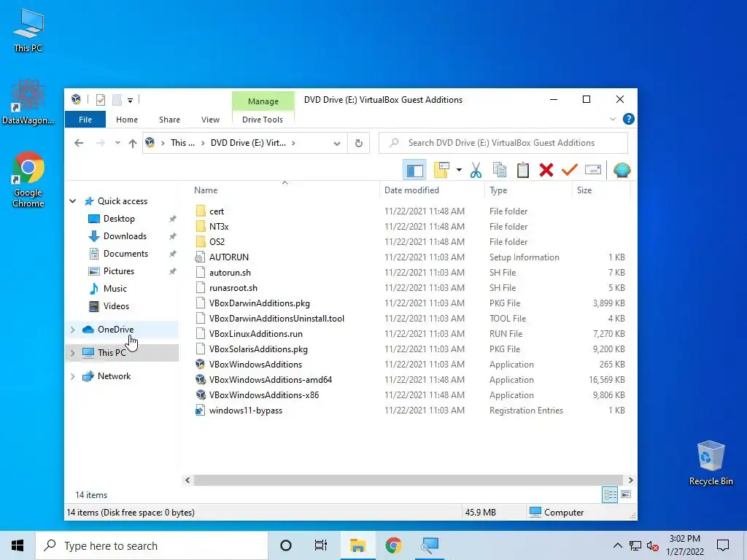Select the cert folder
The image size is (747, 560).
click(216, 211)
